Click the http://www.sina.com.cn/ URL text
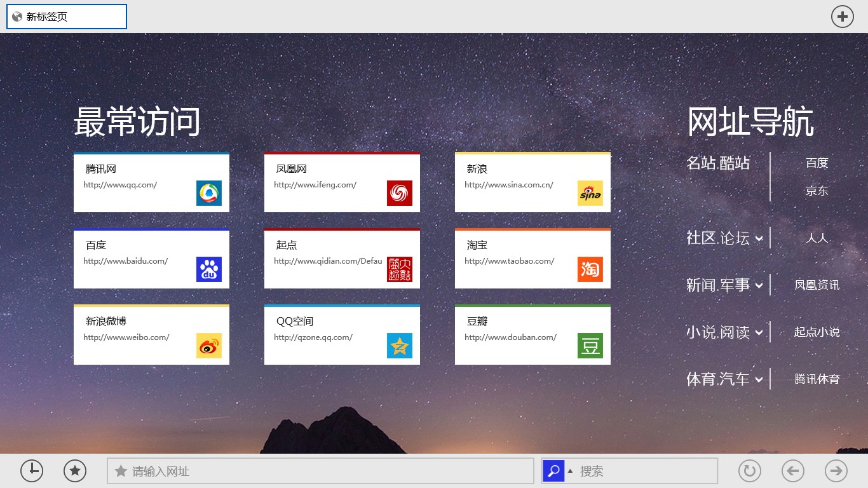Image resolution: width=868 pixels, height=488 pixels. tap(509, 185)
